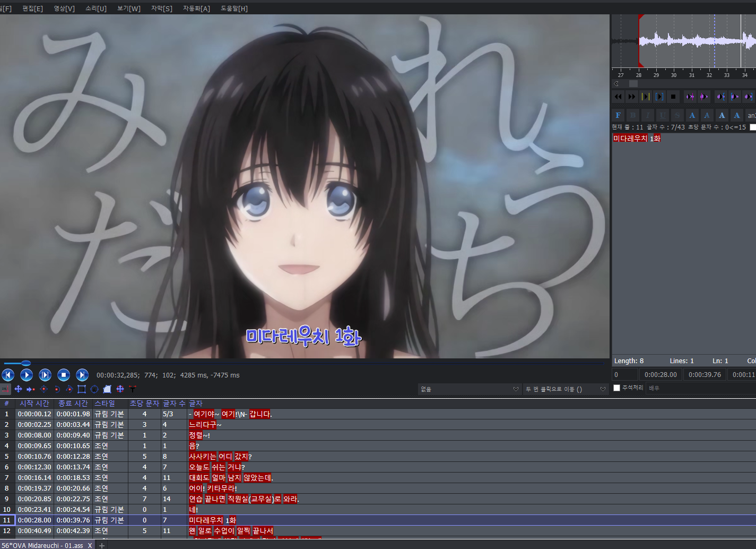The width and height of the screenshot is (756, 549).
Task: Select the vector clip polygon tool
Action: tap(107, 389)
